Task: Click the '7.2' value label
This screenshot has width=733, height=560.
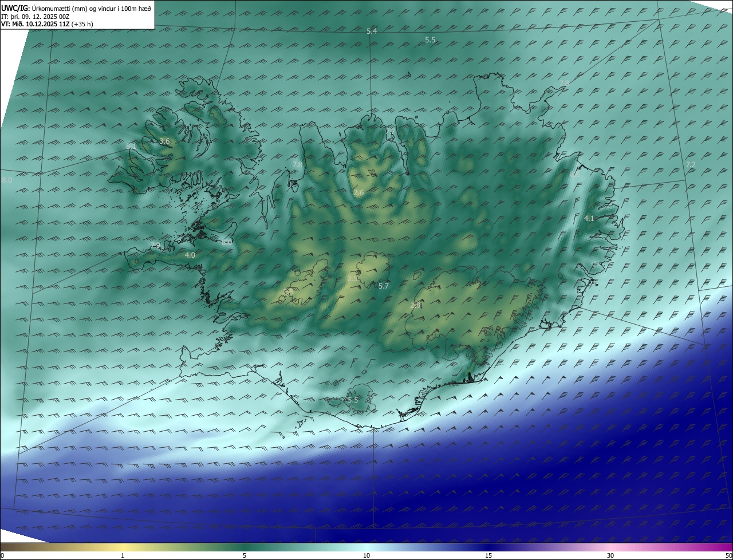Action: click(691, 164)
